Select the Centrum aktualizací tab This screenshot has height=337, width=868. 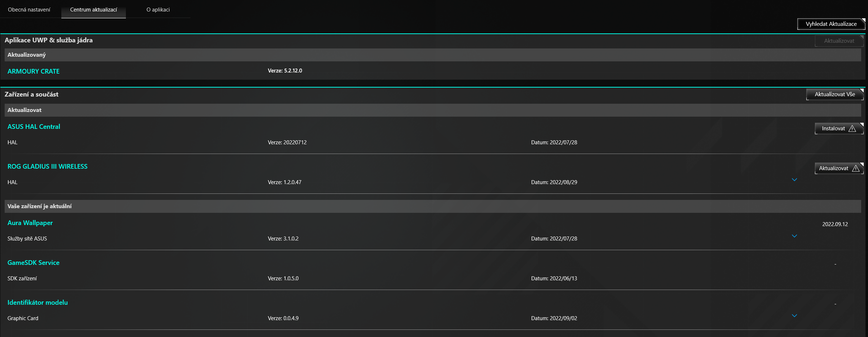coord(93,10)
